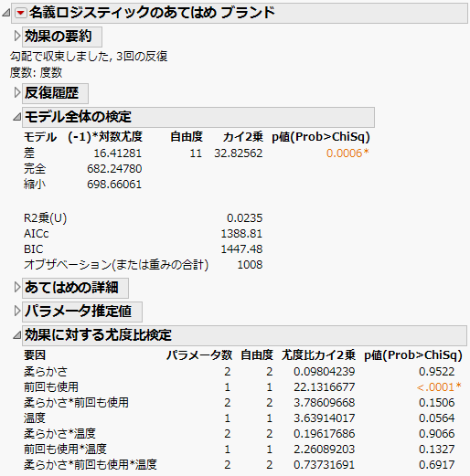The height and width of the screenshot is (476, 470).
Task: Select the p-value 0.1327 for 前回も使用*温度
Action: 437,450
